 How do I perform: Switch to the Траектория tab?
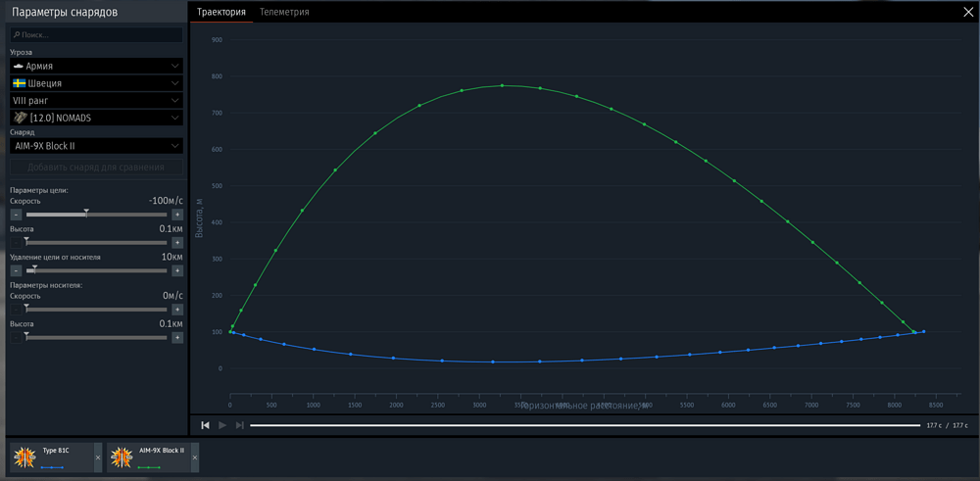click(x=221, y=12)
